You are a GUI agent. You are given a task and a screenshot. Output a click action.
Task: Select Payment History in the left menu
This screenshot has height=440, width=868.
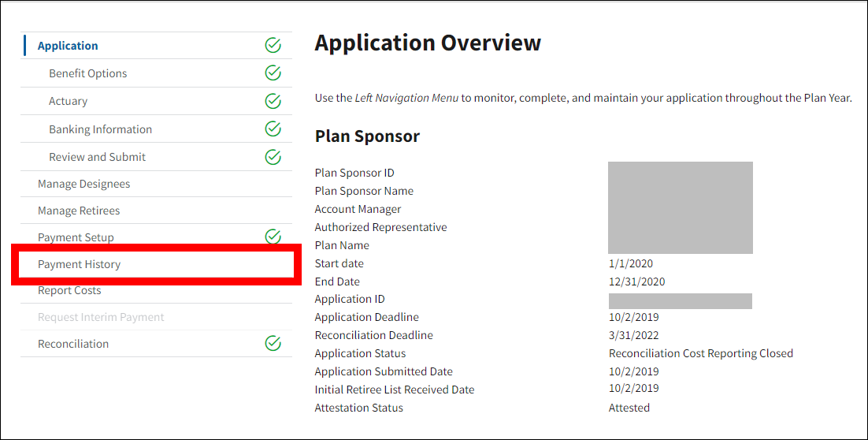[x=79, y=264]
